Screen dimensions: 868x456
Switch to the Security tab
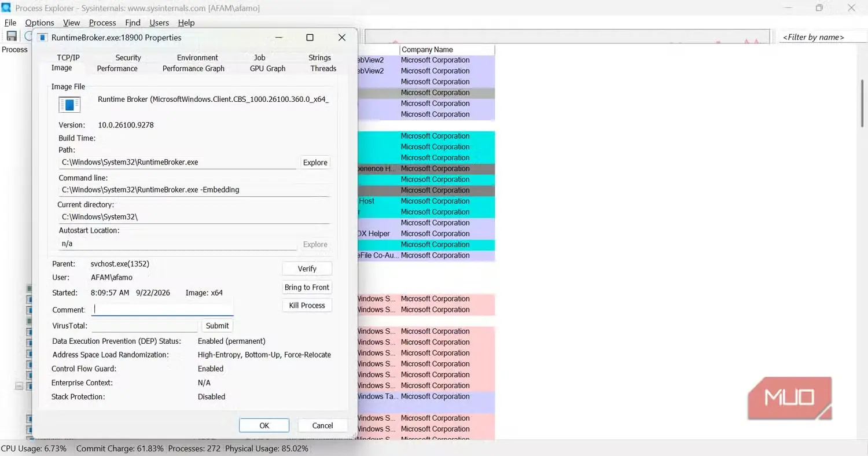[x=128, y=57]
